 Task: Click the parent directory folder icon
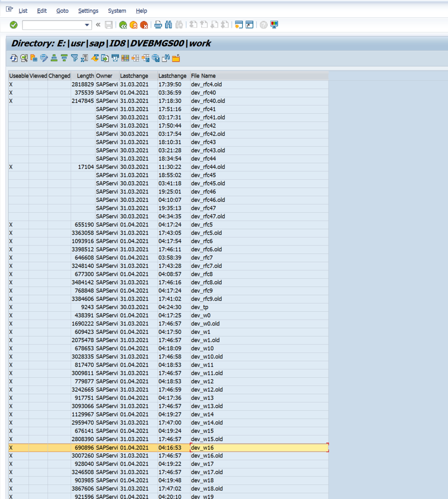(x=176, y=58)
